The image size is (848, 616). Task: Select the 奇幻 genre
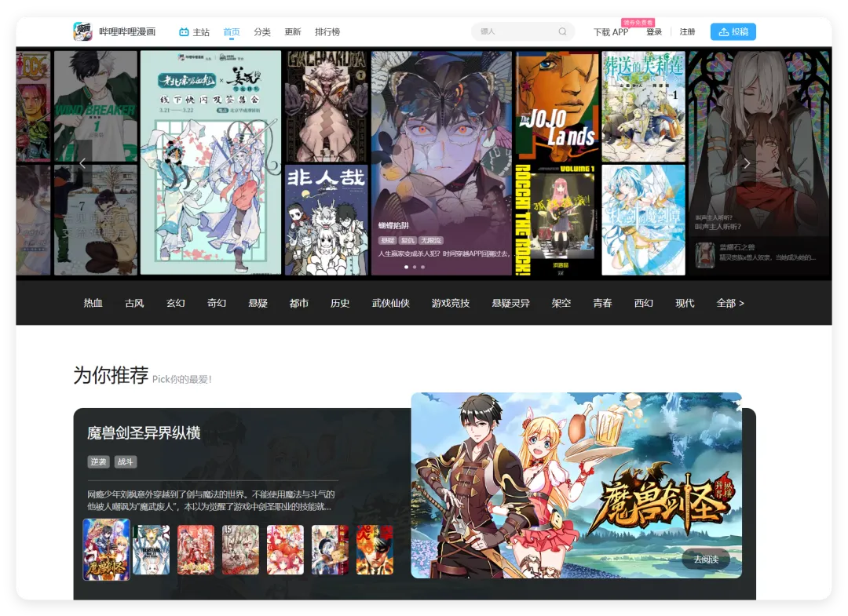(x=217, y=303)
